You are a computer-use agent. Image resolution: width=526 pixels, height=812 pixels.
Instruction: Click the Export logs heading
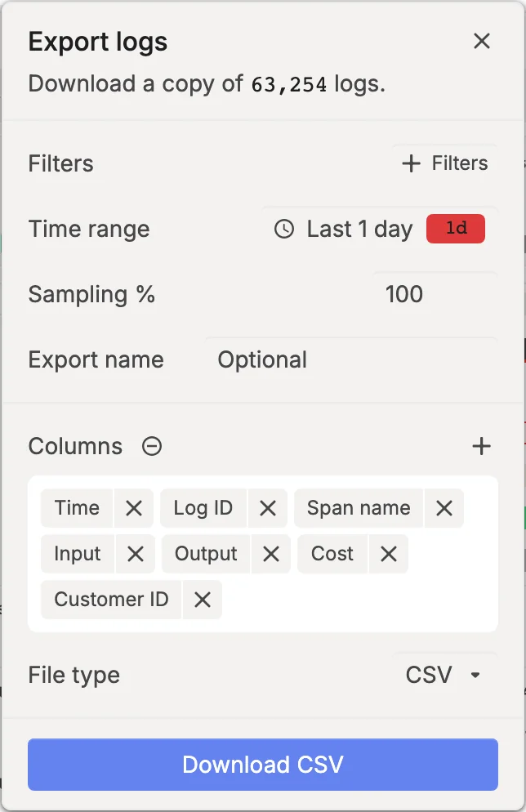pos(98,42)
